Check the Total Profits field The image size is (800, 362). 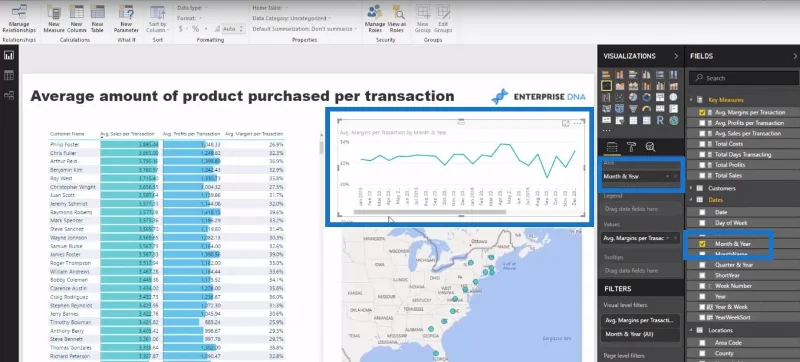(x=702, y=165)
